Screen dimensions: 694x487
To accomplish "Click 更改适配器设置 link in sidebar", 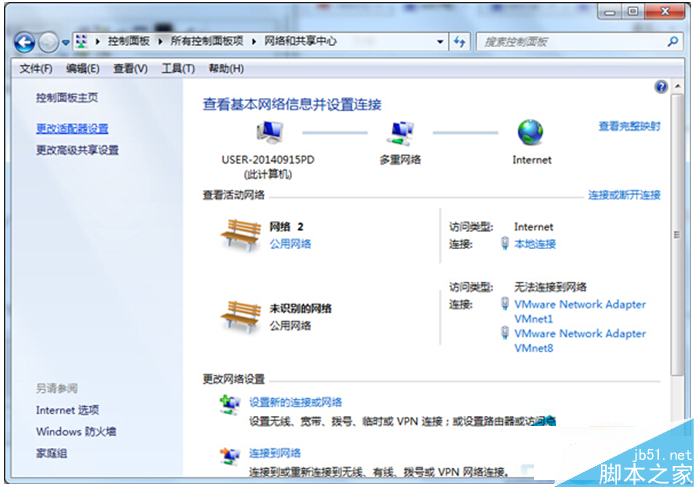I will pyautogui.click(x=72, y=128).
